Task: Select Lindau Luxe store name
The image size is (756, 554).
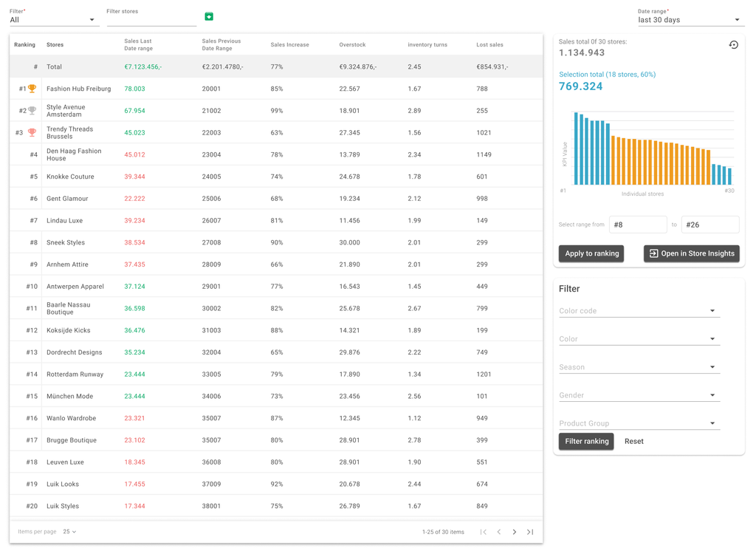Action: pos(64,221)
